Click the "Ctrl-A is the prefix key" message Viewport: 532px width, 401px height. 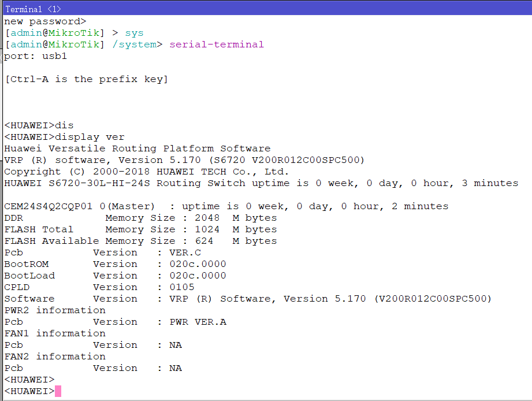86,79
